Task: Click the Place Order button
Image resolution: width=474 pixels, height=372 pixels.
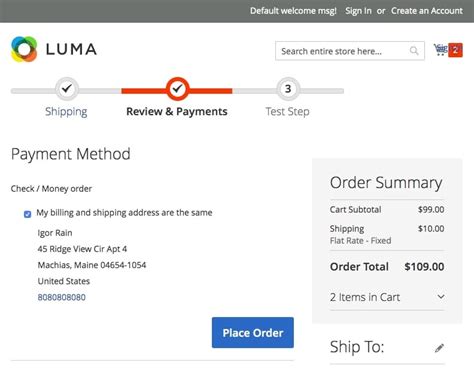Action: pos(253,332)
